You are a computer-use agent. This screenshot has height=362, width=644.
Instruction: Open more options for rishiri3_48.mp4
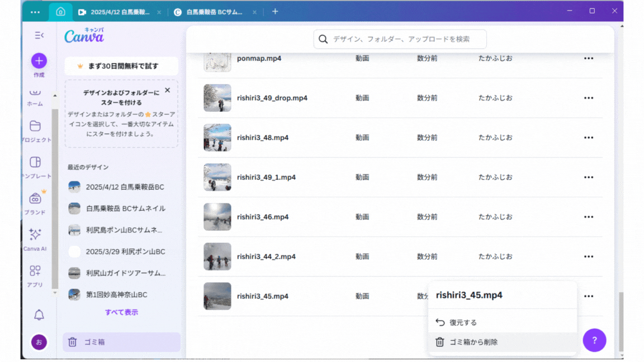point(589,137)
